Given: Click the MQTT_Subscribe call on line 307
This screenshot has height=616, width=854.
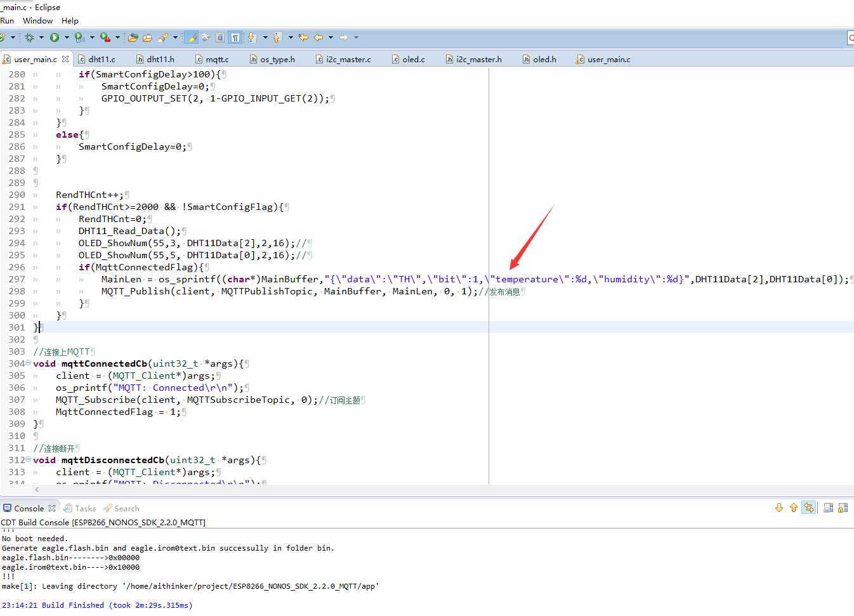Looking at the screenshot, I should [95, 400].
